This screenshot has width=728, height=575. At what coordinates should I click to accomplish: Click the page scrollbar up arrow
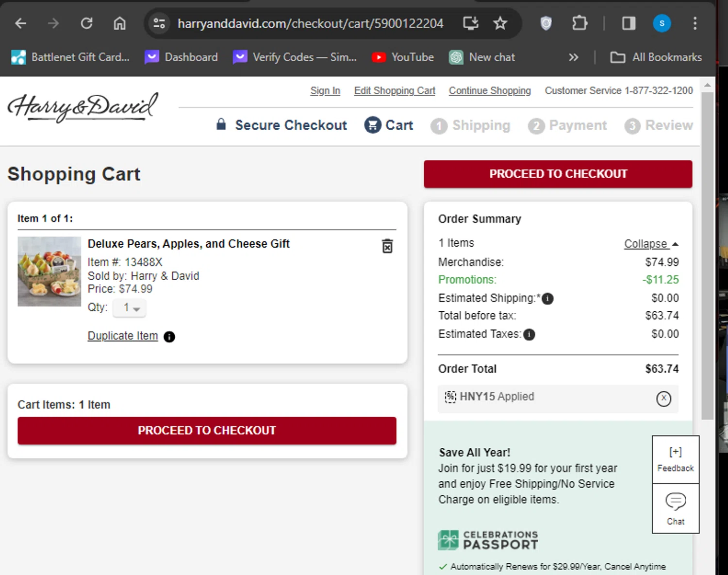coord(708,85)
